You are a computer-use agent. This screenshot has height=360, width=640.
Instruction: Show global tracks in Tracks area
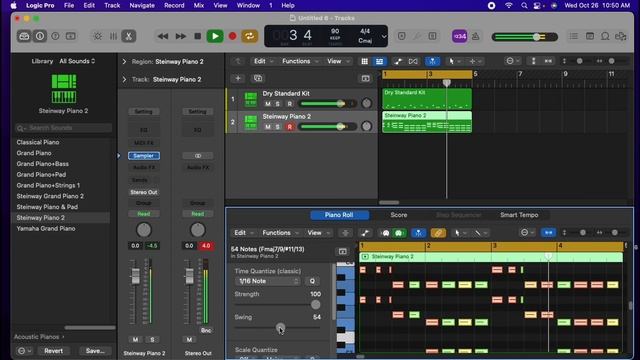click(365, 78)
